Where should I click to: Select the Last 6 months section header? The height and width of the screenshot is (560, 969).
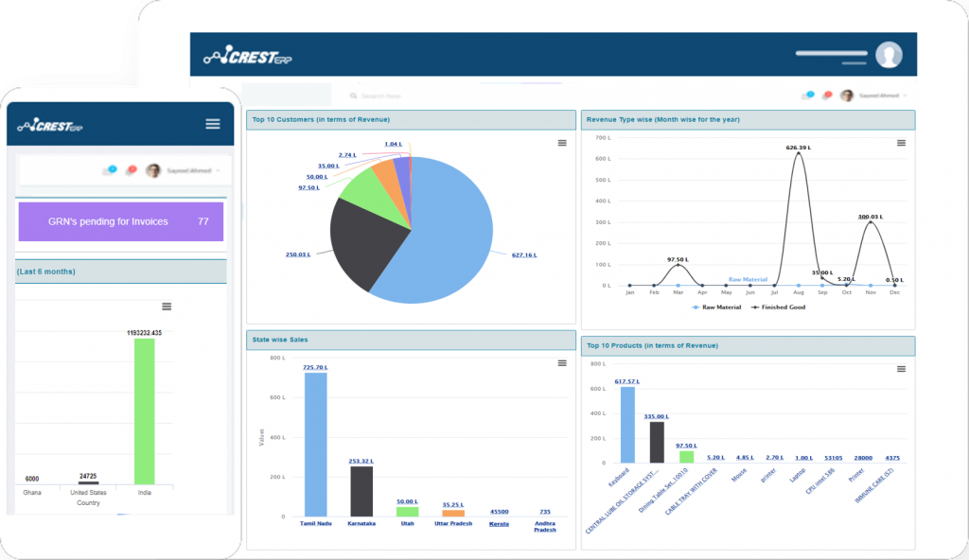tap(45, 271)
